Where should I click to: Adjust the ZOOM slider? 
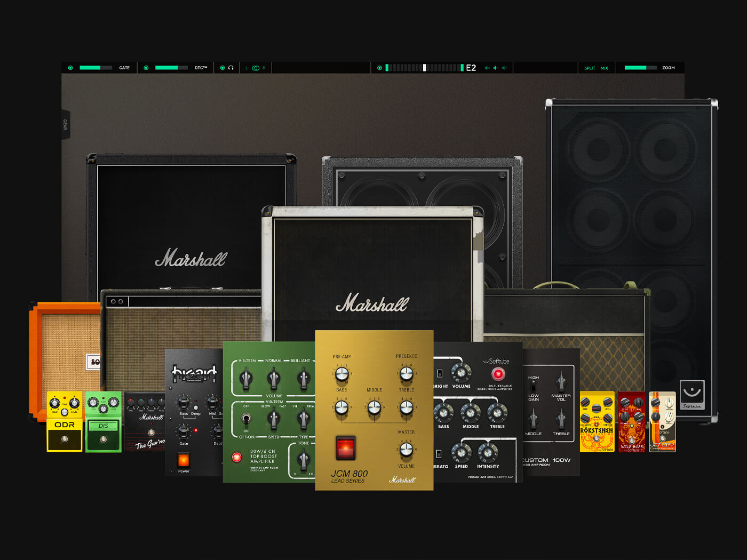point(641,68)
